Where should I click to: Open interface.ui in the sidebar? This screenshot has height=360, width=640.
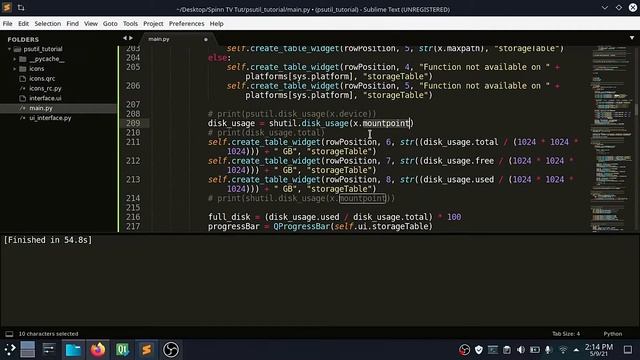click(45, 98)
